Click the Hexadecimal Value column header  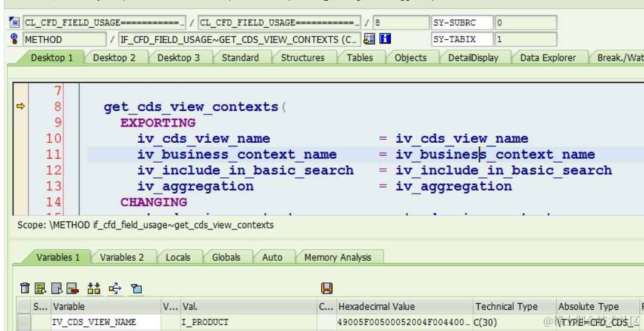point(405,306)
